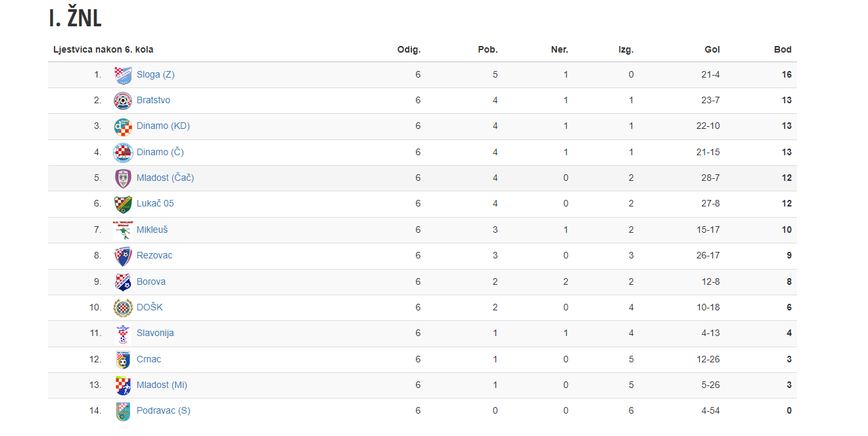
Task: Open the Mikleuš team link
Action: [152, 230]
